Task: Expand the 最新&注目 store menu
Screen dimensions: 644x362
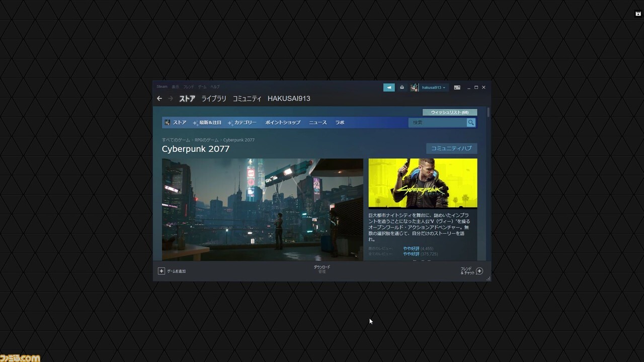Action: 207,123
